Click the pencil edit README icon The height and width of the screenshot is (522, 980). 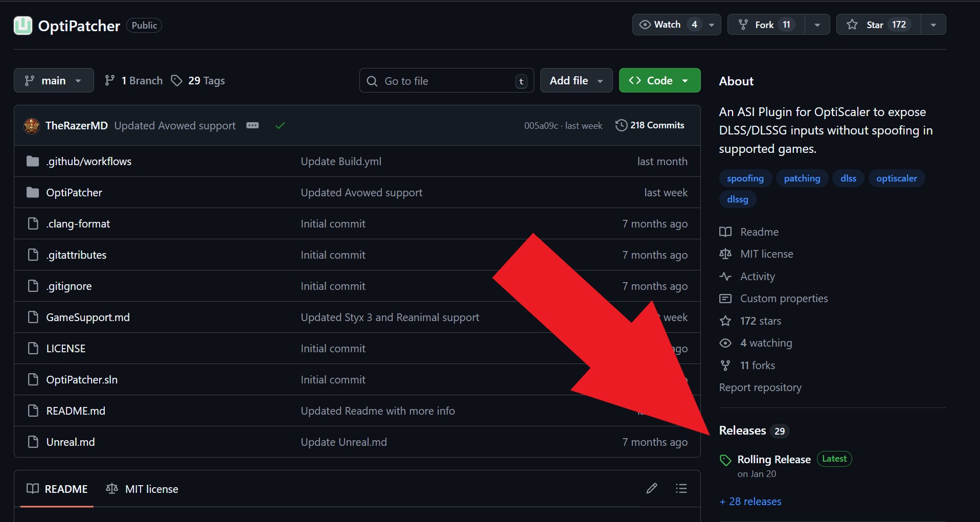[x=651, y=489]
